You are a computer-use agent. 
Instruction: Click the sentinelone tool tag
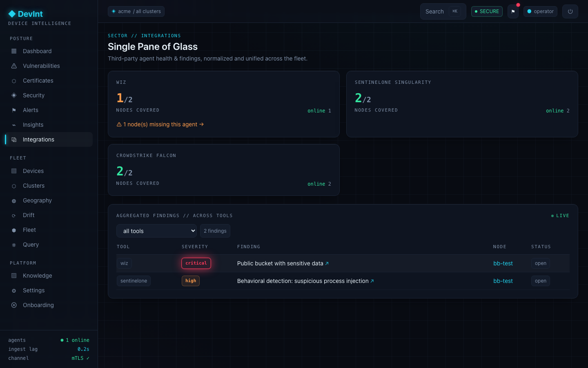coord(134,281)
